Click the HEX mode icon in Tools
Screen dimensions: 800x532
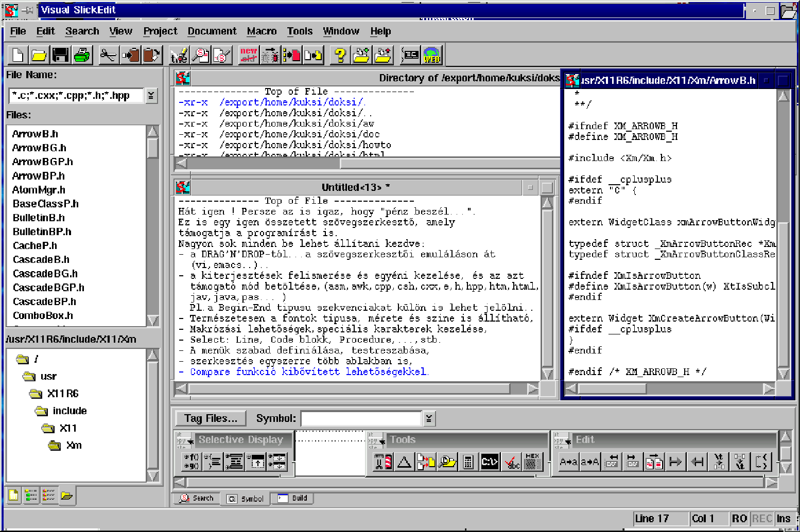[533, 462]
